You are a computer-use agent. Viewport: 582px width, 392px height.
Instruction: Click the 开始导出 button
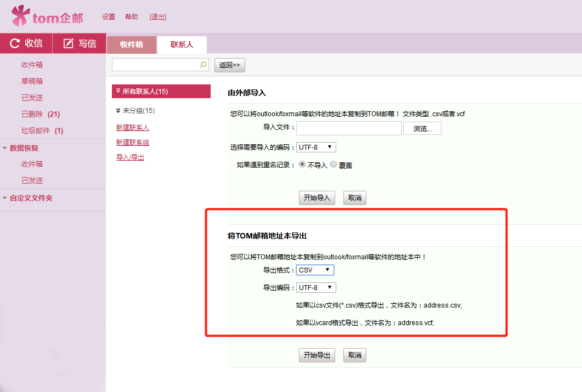[x=317, y=355]
